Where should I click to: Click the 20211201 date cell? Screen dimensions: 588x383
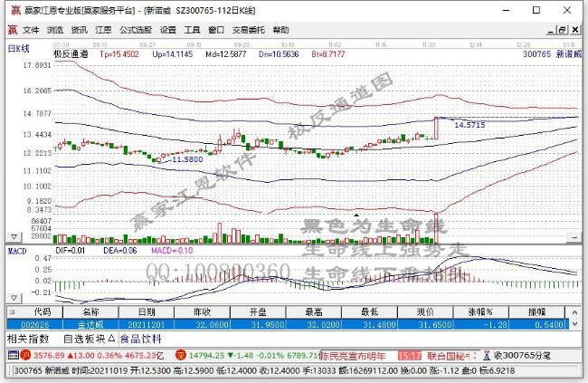(x=147, y=324)
